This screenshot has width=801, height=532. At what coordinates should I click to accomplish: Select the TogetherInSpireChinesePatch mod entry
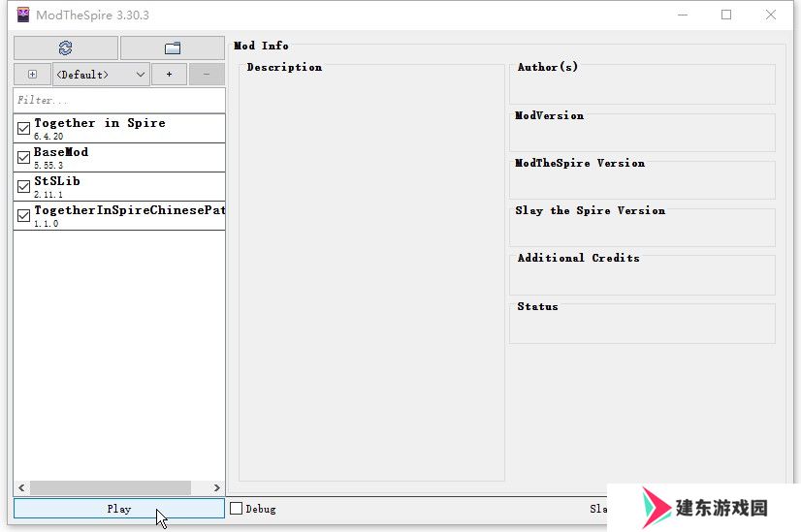pyautogui.click(x=119, y=215)
